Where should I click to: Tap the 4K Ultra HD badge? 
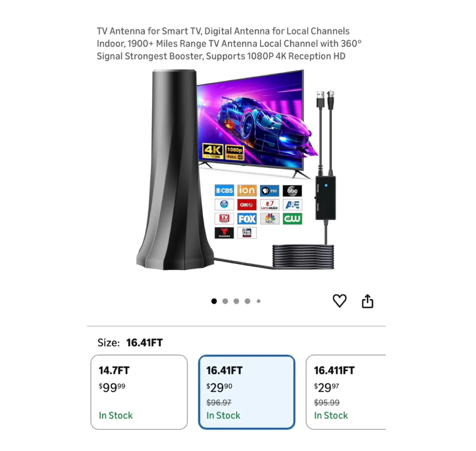coord(213,151)
